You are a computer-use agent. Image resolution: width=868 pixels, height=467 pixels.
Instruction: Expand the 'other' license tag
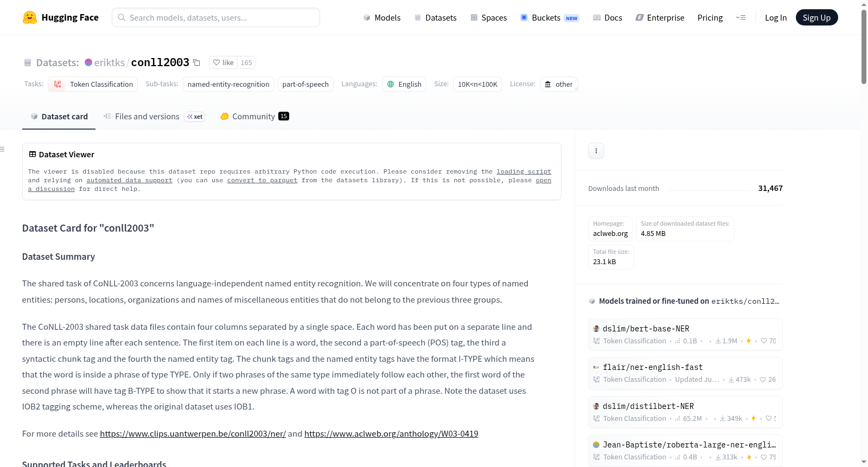click(x=559, y=84)
